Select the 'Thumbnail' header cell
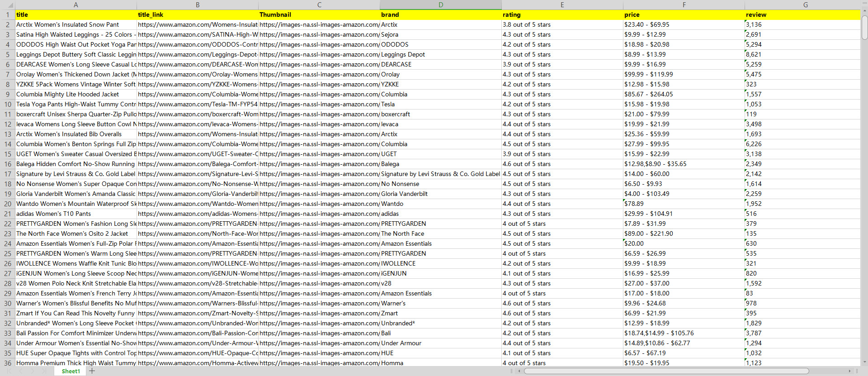The image size is (868, 376). (x=319, y=14)
